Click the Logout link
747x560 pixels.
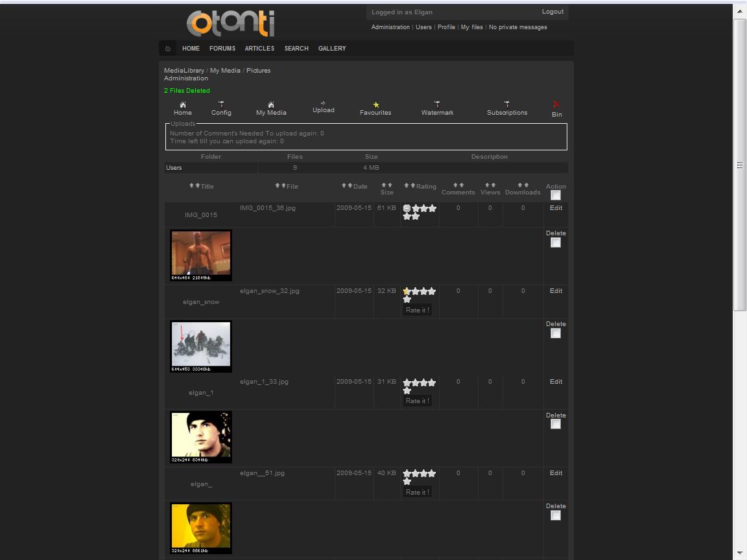552,12
